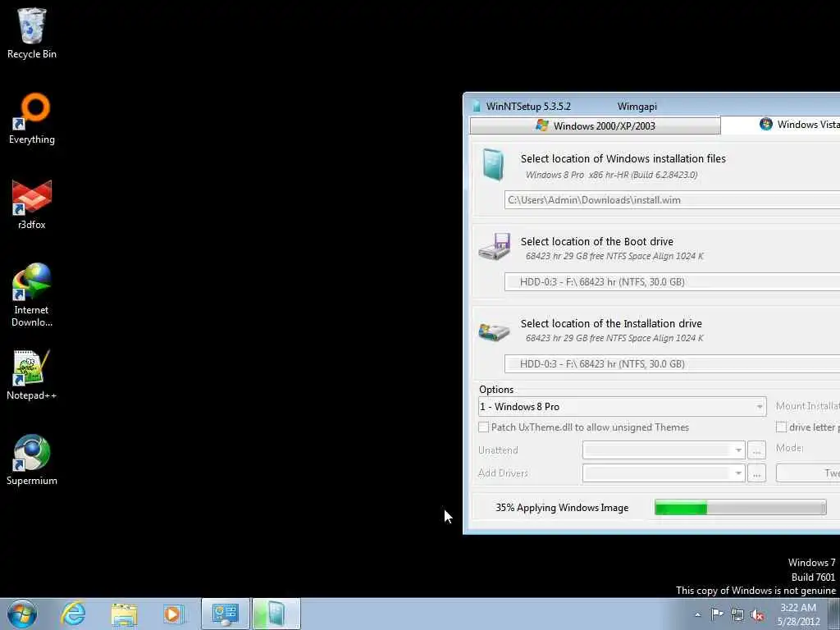Click the installation files book icon
The image size is (840, 630).
(x=493, y=165)
